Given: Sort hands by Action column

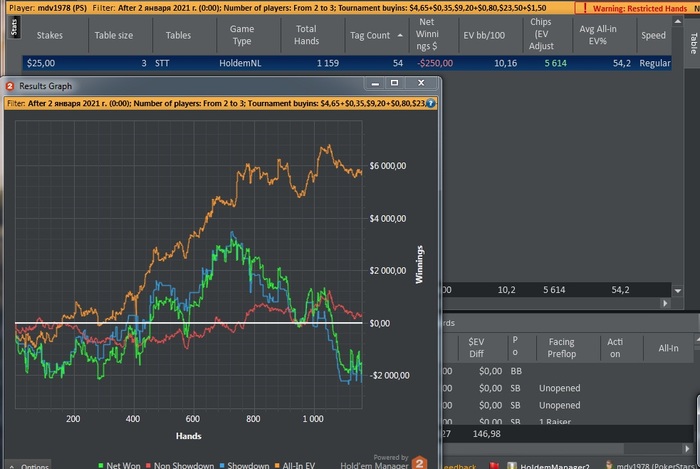Looking at the screenshot, I should point(615,348).
